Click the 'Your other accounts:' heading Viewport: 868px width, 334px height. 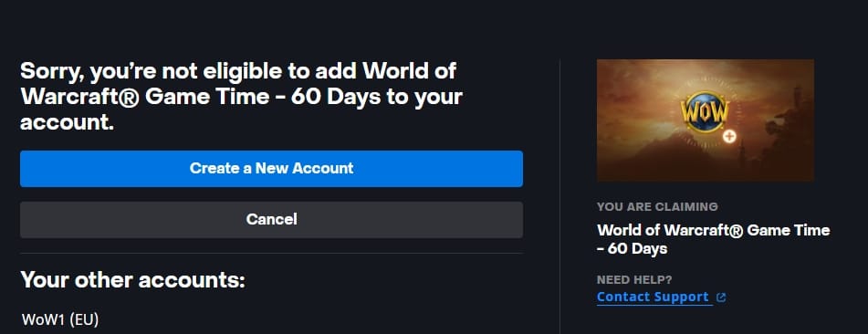[x=133, y=280]
